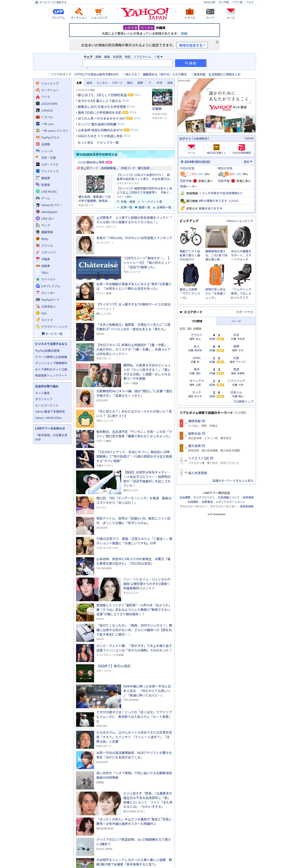Select the 地域 news tab
289x868 pixels.
[x=170, y=82]
